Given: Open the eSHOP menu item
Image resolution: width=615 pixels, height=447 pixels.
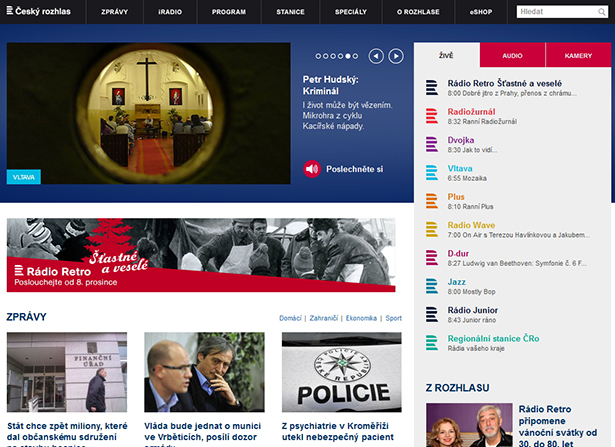Looking at the screenshot, I should pyautogui.click(x=481, y=12).
